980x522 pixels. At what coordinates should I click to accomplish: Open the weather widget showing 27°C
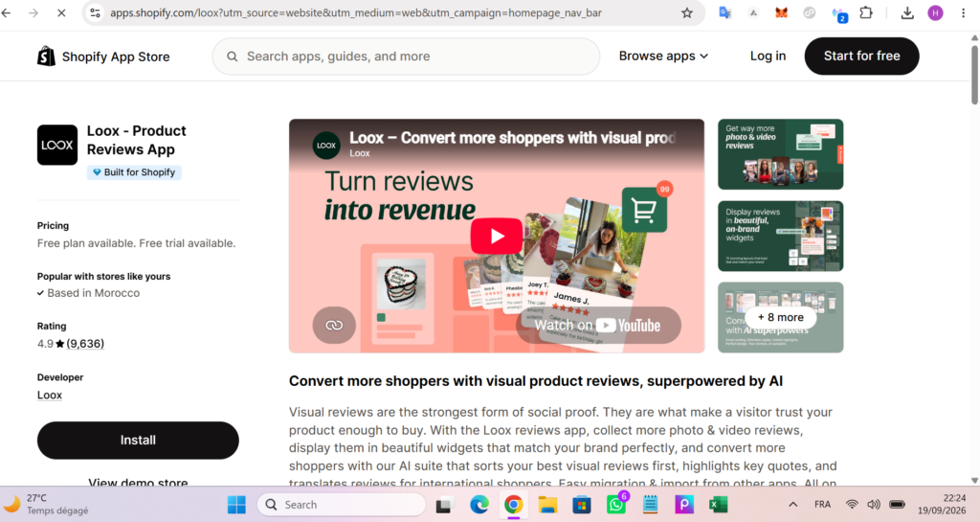46,504
